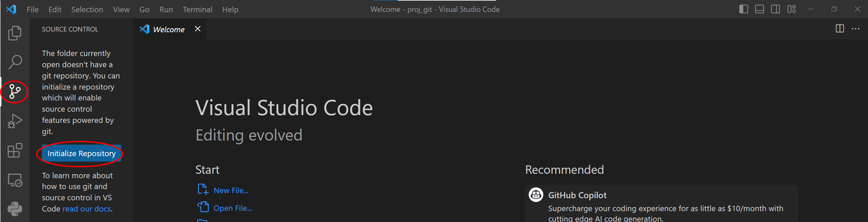Minimize the VS Code window

[810, 9]
